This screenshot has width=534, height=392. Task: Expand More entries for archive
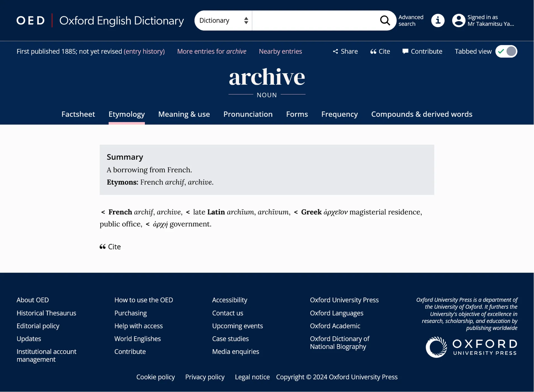pos(212,51)
